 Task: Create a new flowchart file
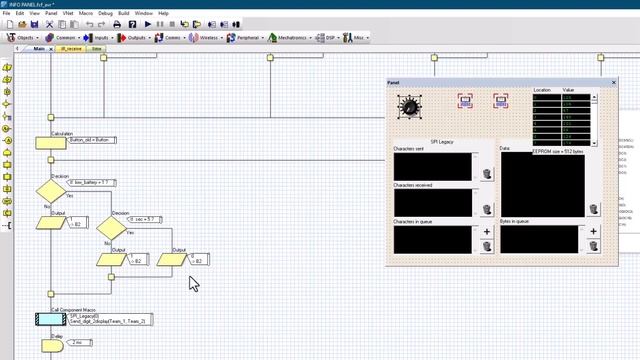point(10,24)
